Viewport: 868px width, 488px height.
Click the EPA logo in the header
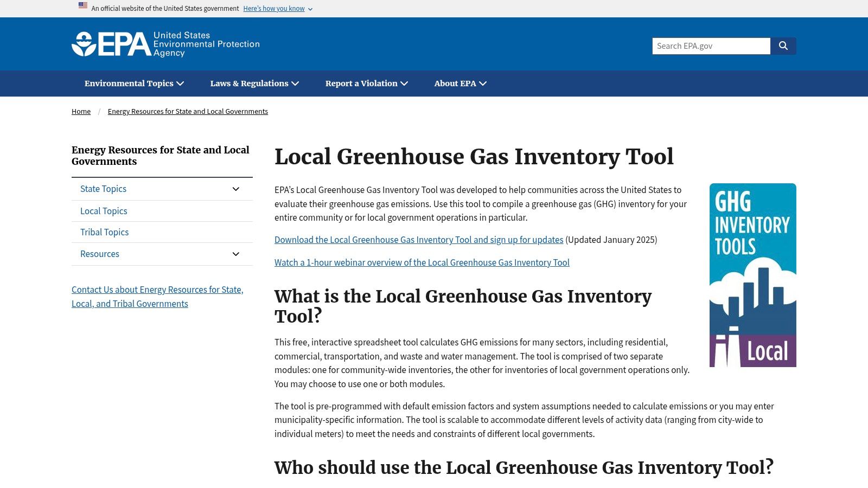click(165, 44)
